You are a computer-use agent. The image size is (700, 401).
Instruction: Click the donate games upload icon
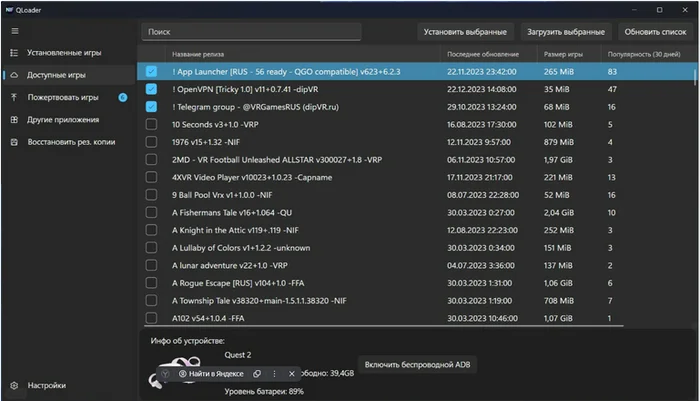(14, 97)
